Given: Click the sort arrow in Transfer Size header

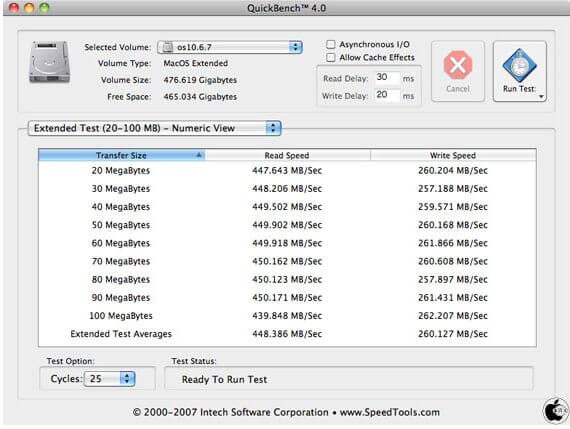Looking at the screenshot, I should pos(199,155).
